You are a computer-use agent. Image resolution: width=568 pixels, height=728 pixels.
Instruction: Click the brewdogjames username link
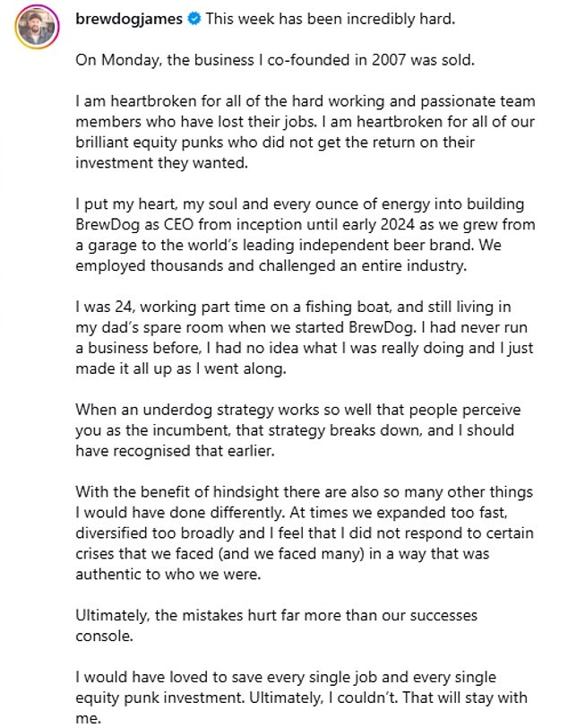(x=129, y=19)
